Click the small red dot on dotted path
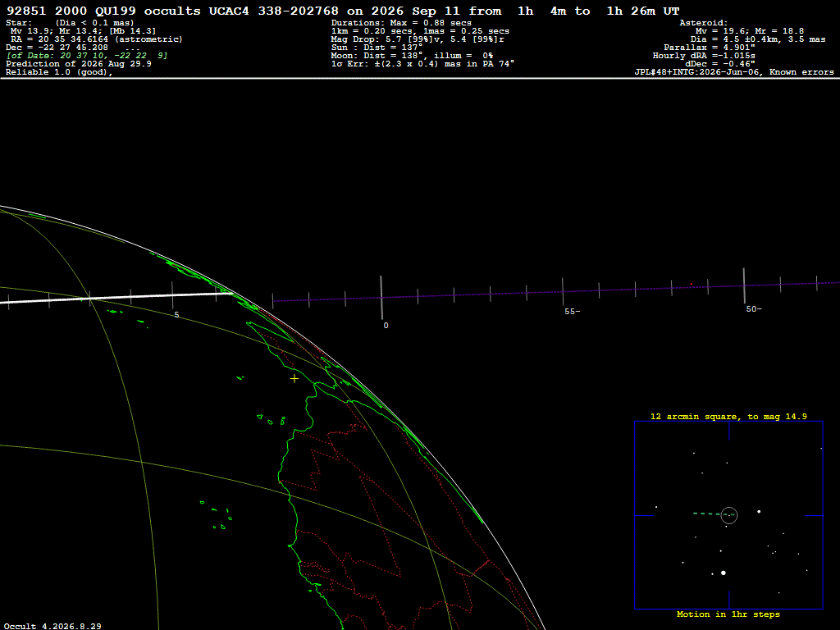This screenshot has width=840, height=630. pyautogui.click(x=691, y=284)
